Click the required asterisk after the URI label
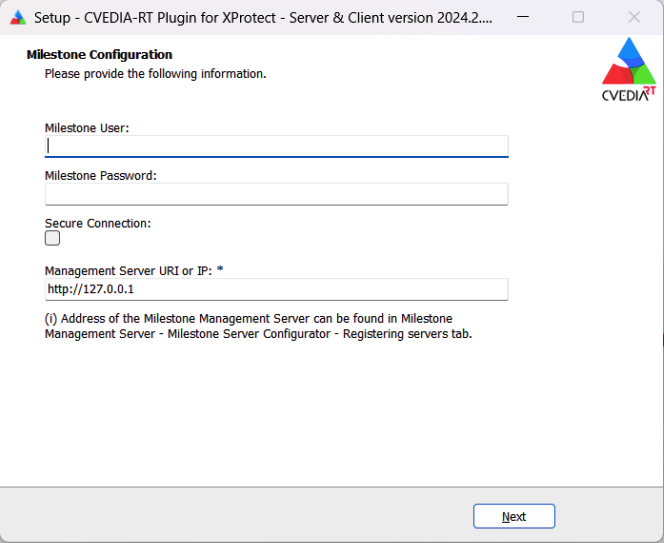 [x=220, y=270]
